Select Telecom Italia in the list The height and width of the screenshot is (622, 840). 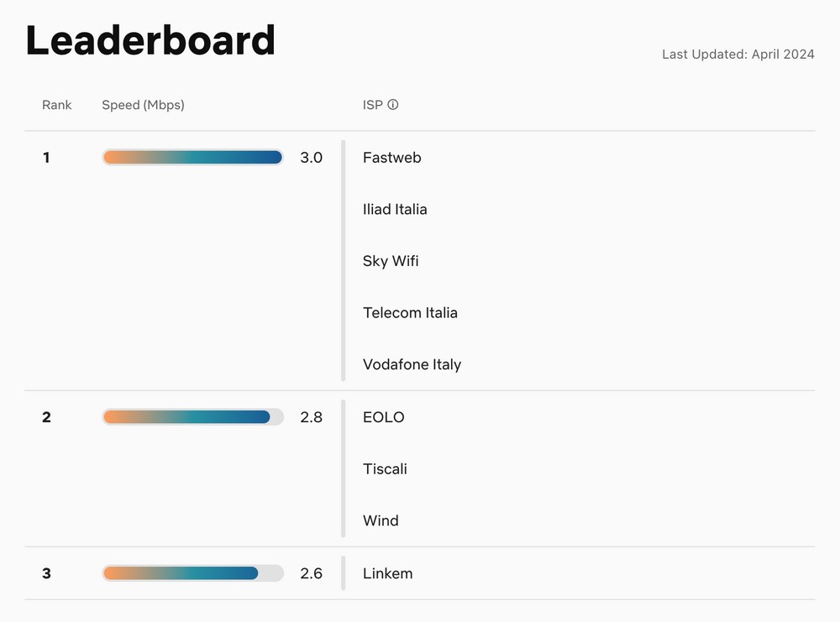(x=410, y=313)
